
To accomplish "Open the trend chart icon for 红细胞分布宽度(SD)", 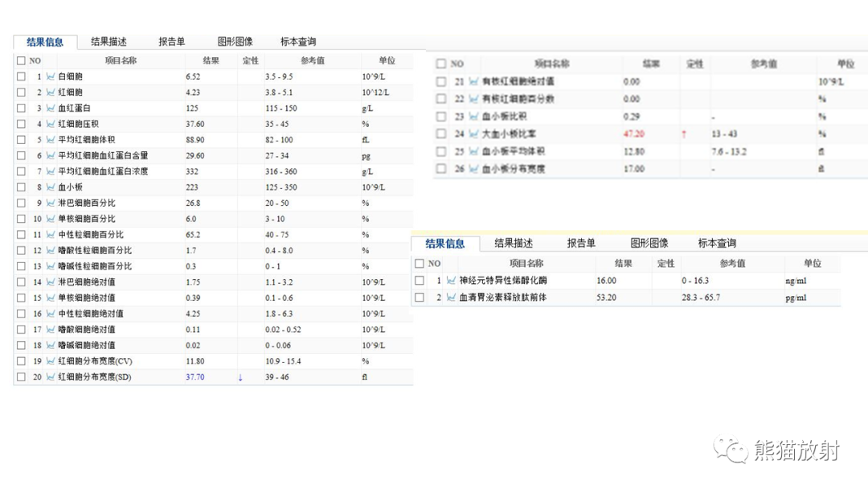I will click(x=51, y=377).
